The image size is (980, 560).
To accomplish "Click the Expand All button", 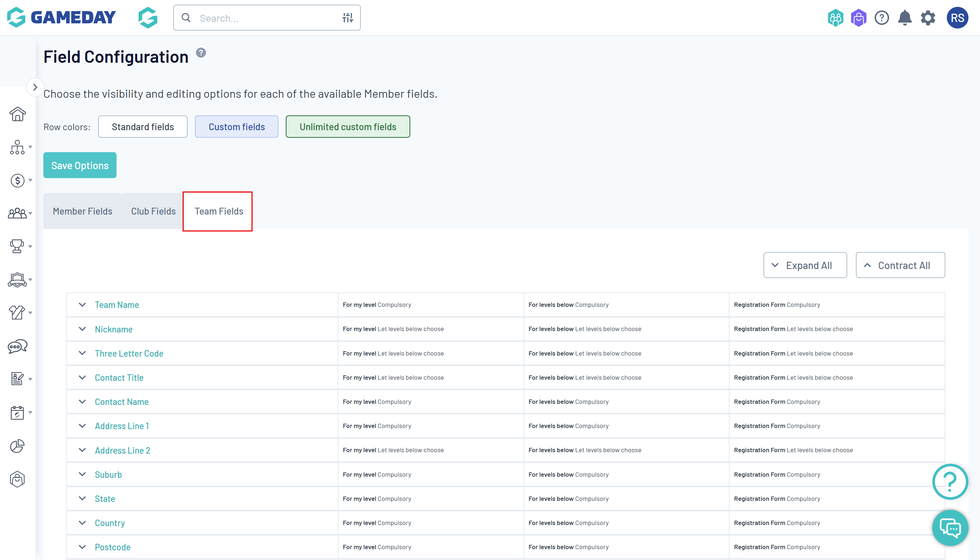I will tap(805, 265).
